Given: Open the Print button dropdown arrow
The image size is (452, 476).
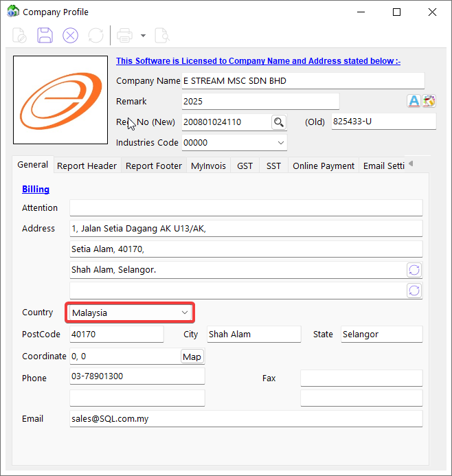Looking at the screenshot, I should (143, 35).
